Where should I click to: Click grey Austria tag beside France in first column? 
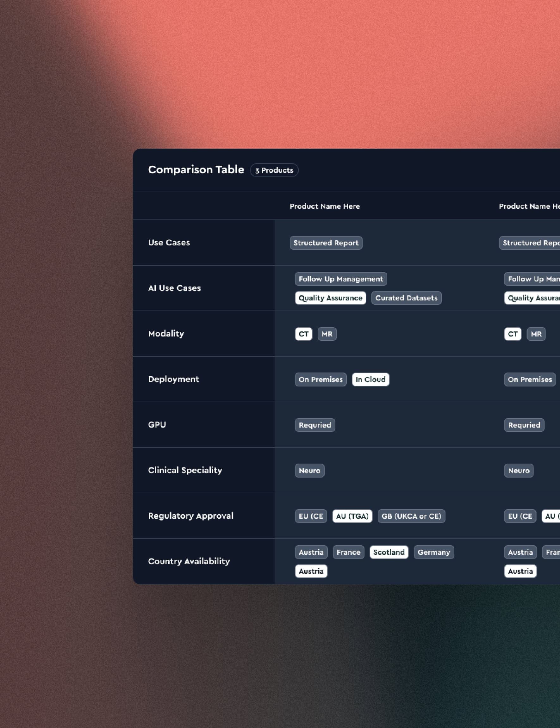click(311, 552)
